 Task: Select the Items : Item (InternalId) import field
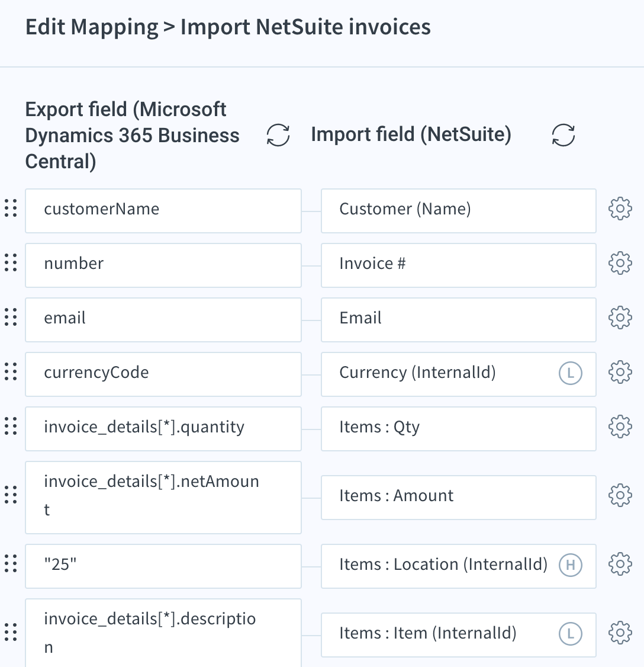(x=459, y=635)
